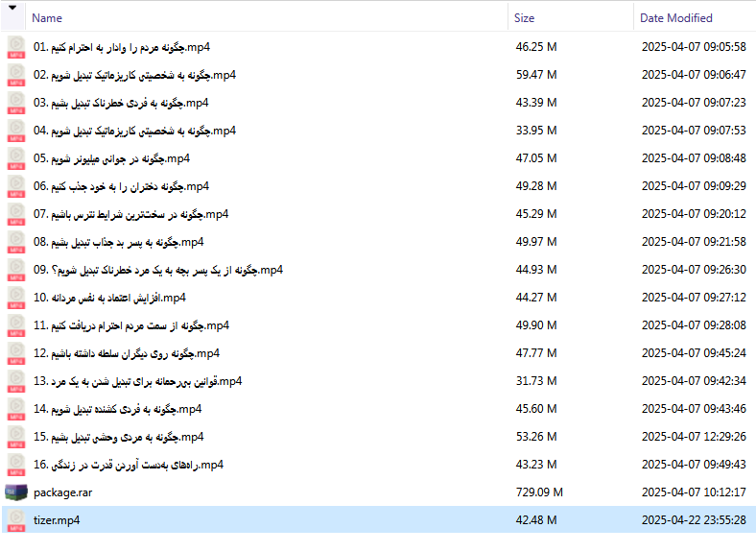The width and height of the screenshot is (756, 552).
Task: Click the MP4 icon of file 10
Action: 16,298
